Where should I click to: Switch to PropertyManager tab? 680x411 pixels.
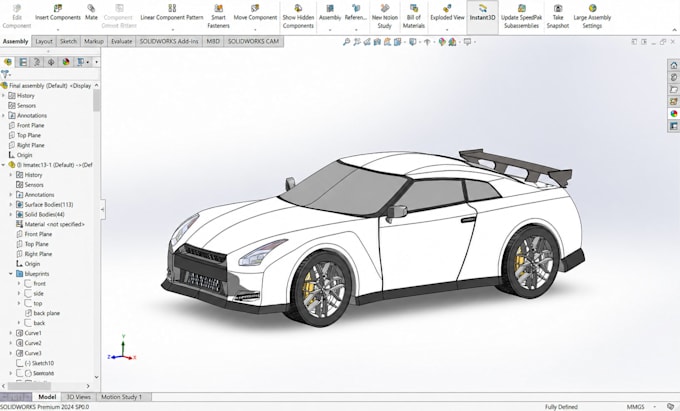click(23, 62)
